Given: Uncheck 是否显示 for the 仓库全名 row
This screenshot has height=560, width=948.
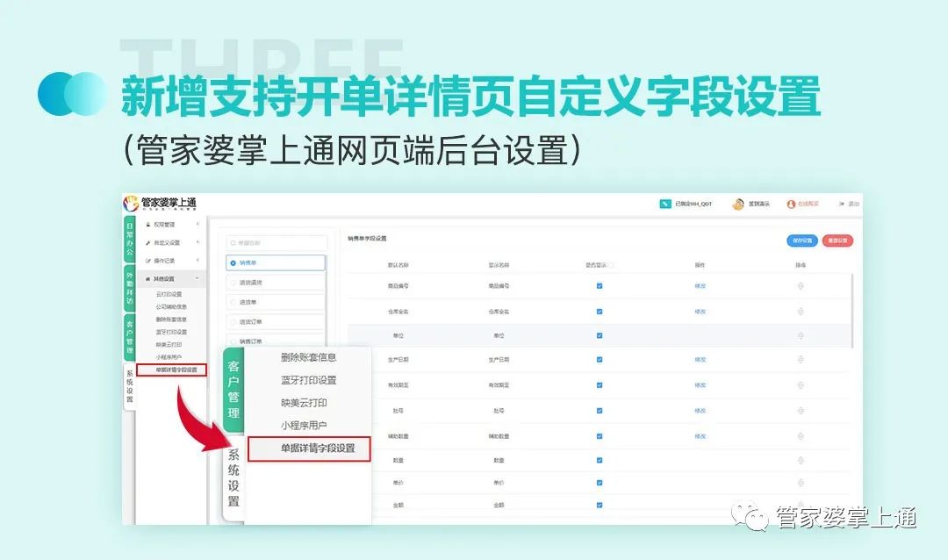Looking at the screenshot, I should pos(600,312).
